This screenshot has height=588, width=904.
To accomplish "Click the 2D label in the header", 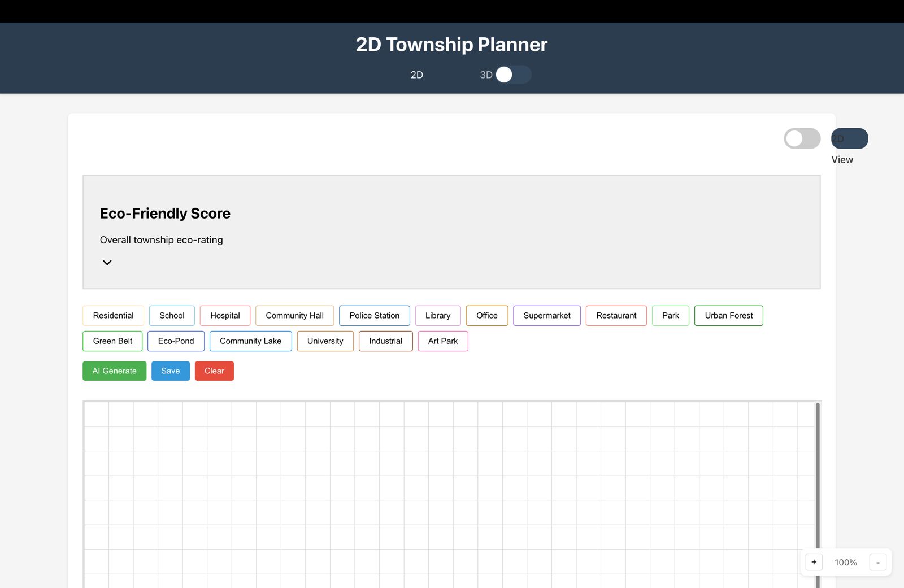I will click(x=417, y=75).
